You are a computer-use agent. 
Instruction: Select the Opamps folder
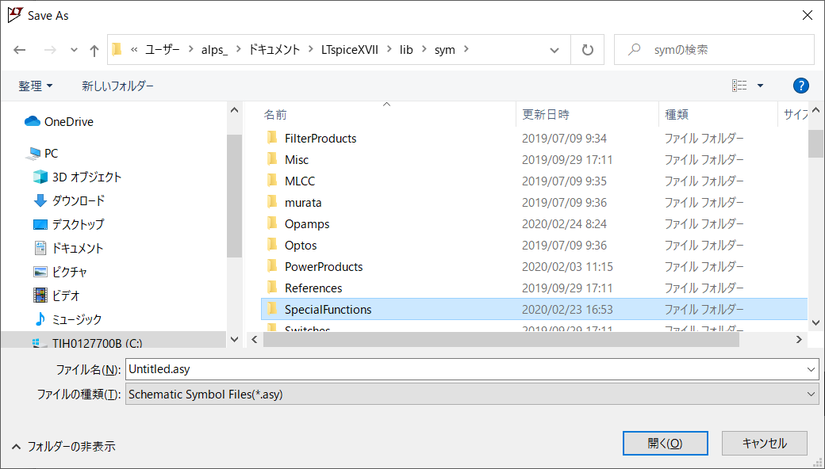306,224
